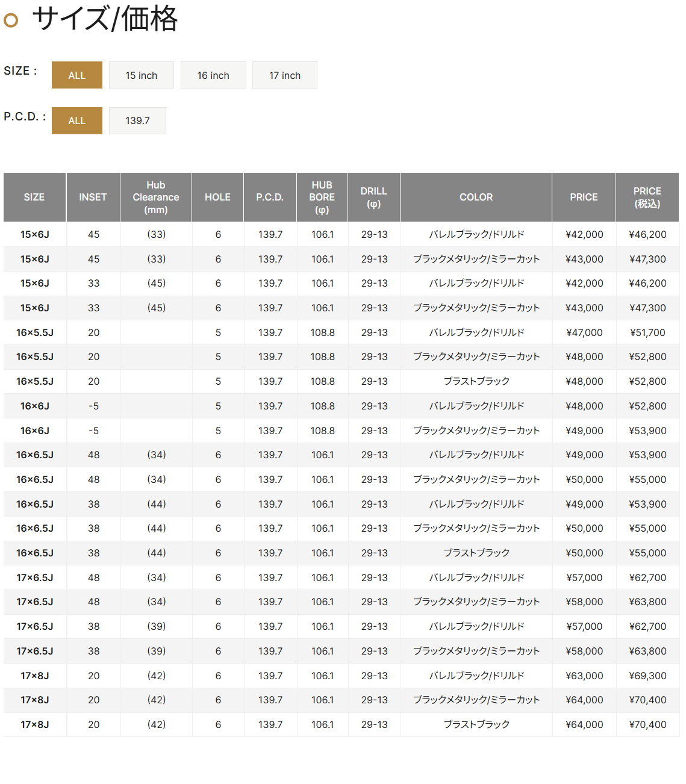Viewport: 686px width, 784px height.
Task: Click the サイズ/価格 section heading
Action: tap(105, 19)
